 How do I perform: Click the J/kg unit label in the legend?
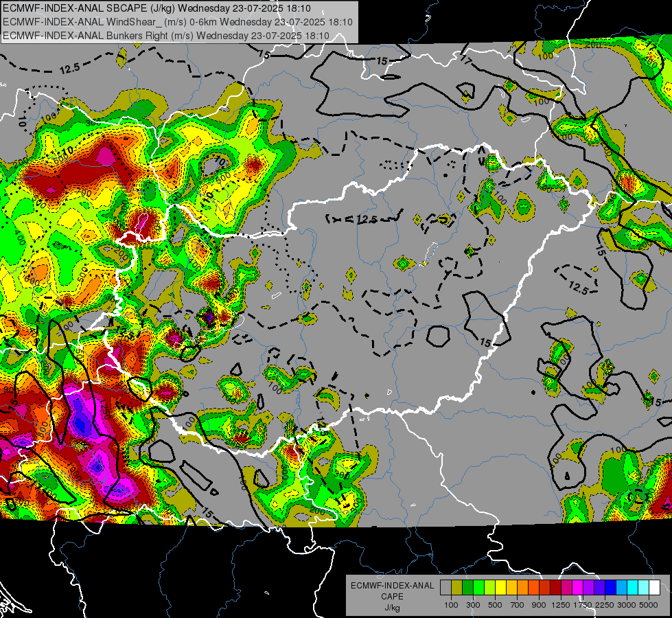tap(392, 608)
